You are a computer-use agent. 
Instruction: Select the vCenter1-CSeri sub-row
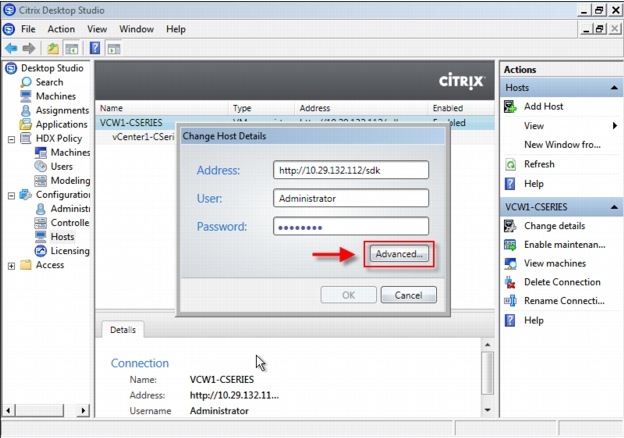pyautogui.click(x=143, y=137)
